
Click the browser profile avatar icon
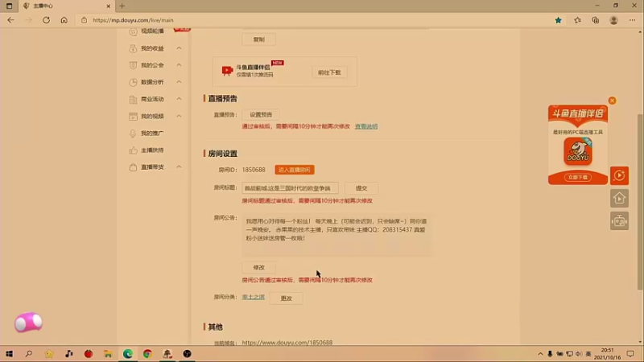click(613, 20)
